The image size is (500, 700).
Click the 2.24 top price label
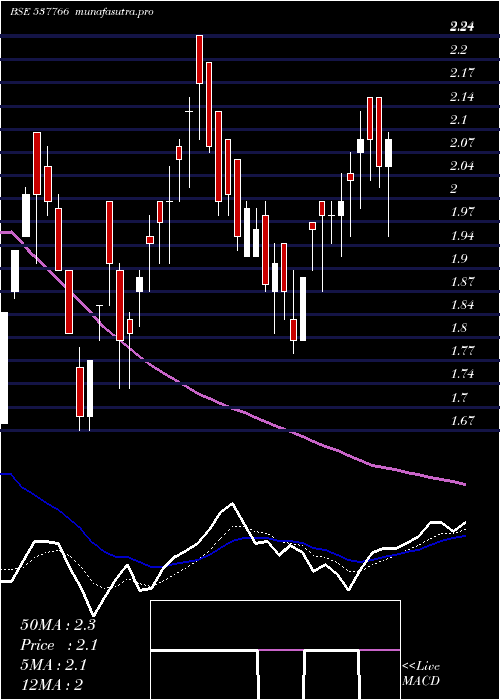462,27
